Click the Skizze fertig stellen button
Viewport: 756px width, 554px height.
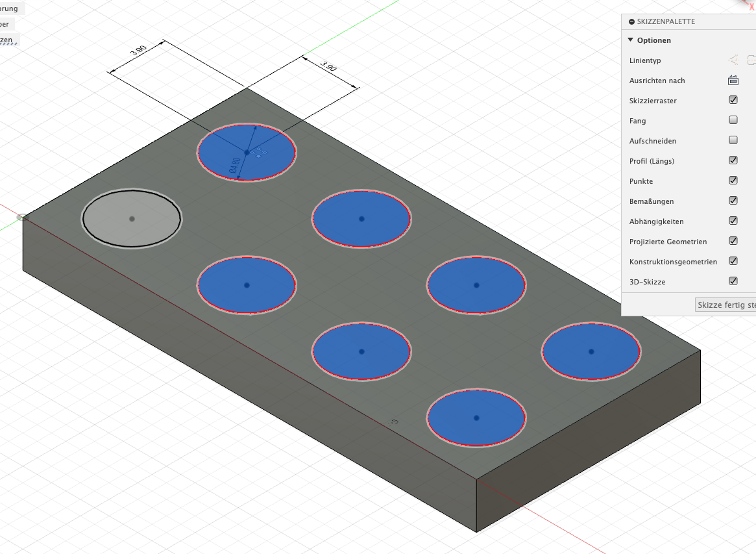click(725, 305)
